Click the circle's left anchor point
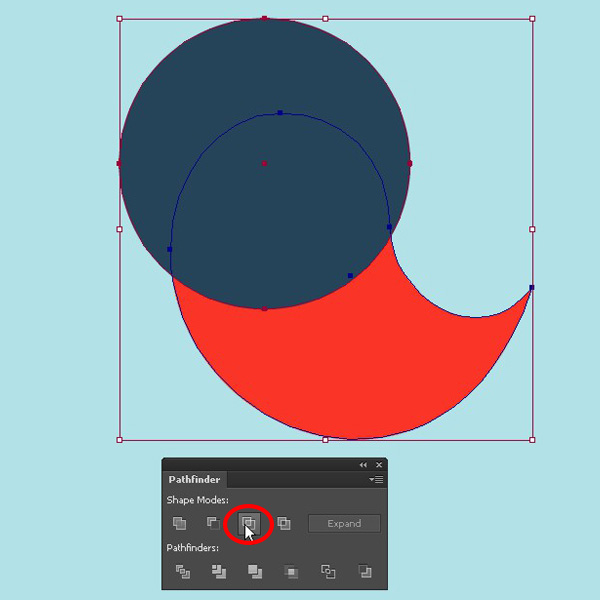The width and height of the screenshot is (600, 600). (x=119, y=164)
